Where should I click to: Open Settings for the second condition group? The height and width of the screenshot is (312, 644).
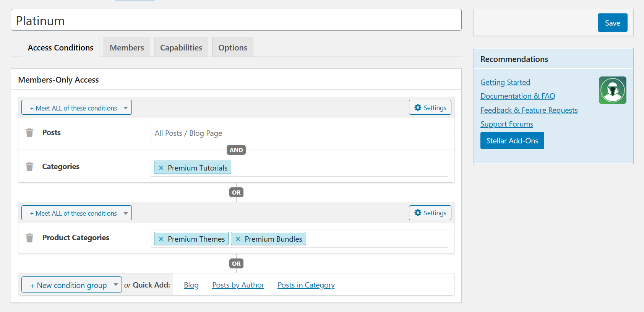coord(430,213)
